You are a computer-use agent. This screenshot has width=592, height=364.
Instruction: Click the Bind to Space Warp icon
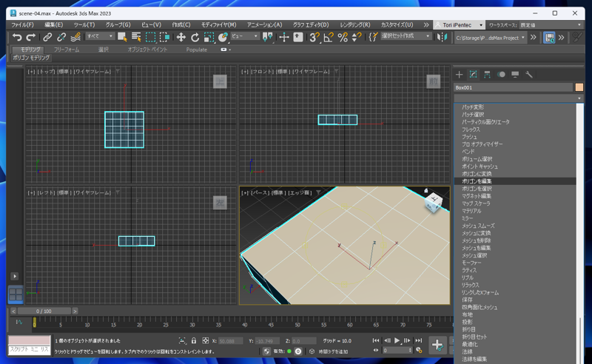tap(75, 37)
